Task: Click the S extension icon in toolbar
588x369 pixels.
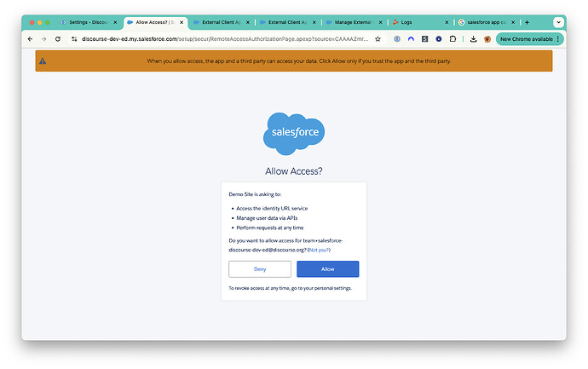Action: pyautogui.click(x=425, y=39)
